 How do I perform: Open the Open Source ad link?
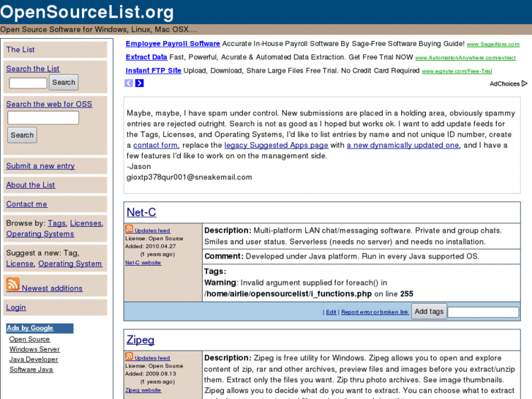pyautogui.click(x=29, y=339)
